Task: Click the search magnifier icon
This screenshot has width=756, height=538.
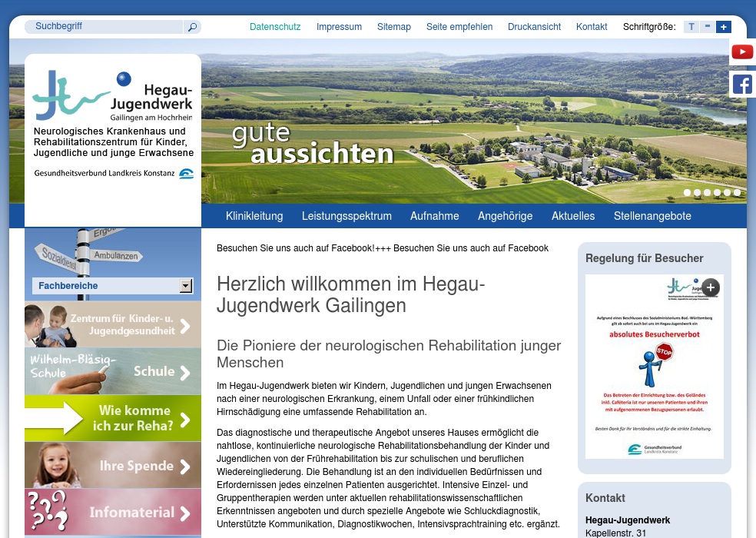Action: pos(191,26)
